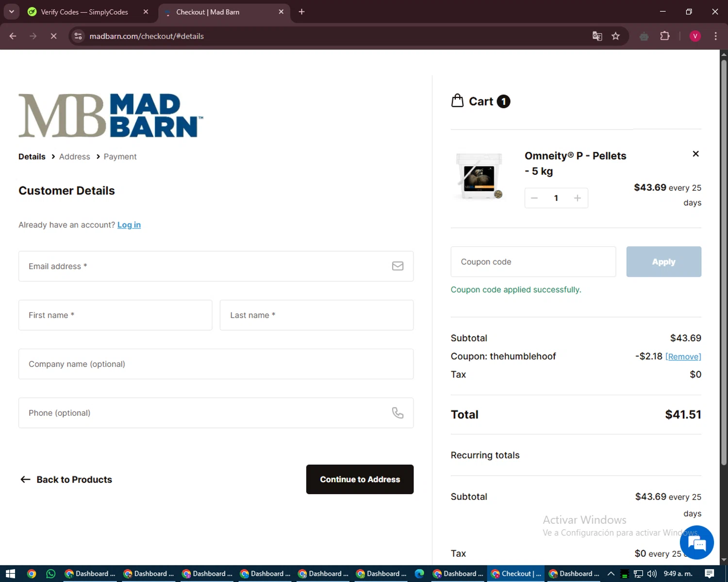Open taskbar Chrome icon beside Start

(32, 574)
